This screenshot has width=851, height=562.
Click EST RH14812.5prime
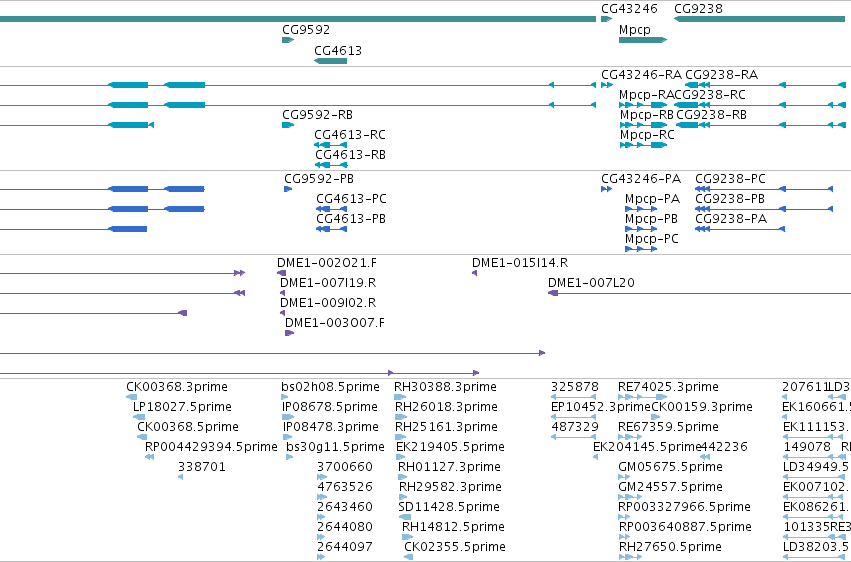[453, 528]
